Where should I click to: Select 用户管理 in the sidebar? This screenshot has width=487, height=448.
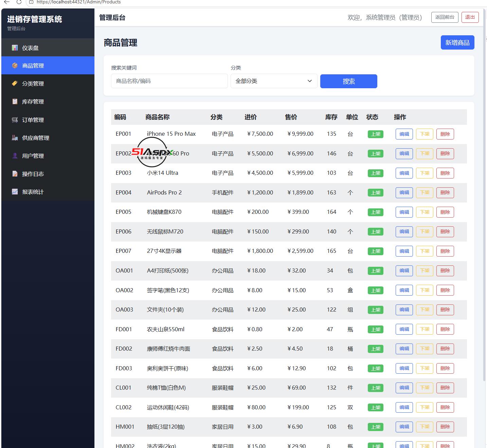click(x=48, y=156)
